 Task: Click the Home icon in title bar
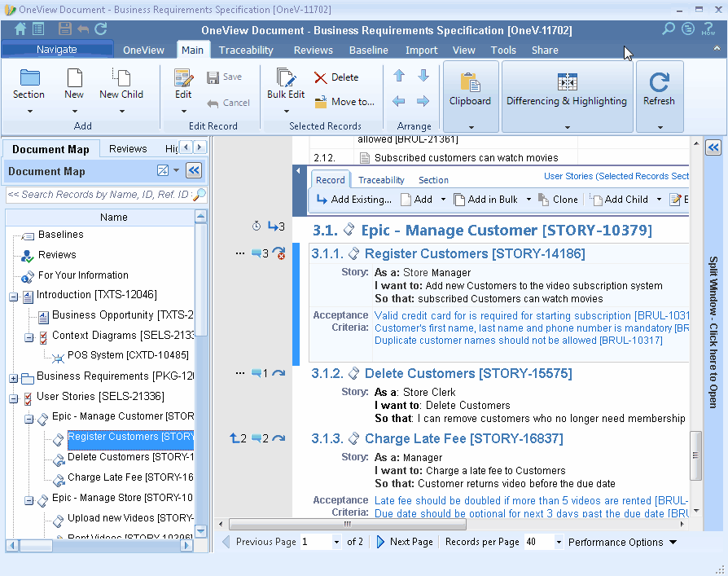coord(20,29)
